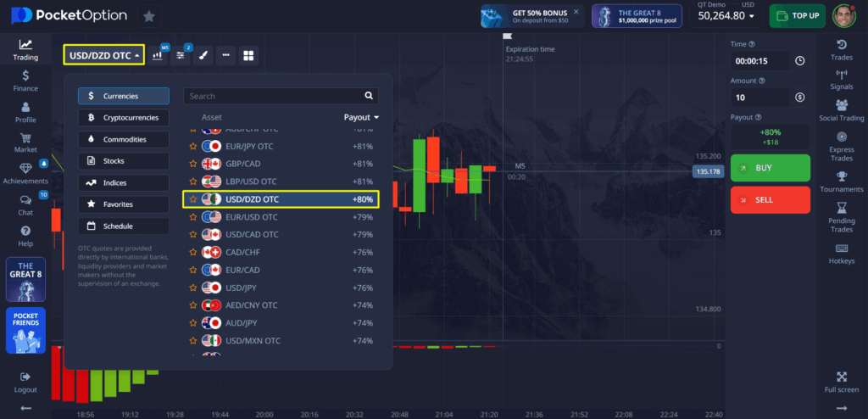Star the USD/JPY asset as favorite
868x419 pixels.
(x=193, y=288)
